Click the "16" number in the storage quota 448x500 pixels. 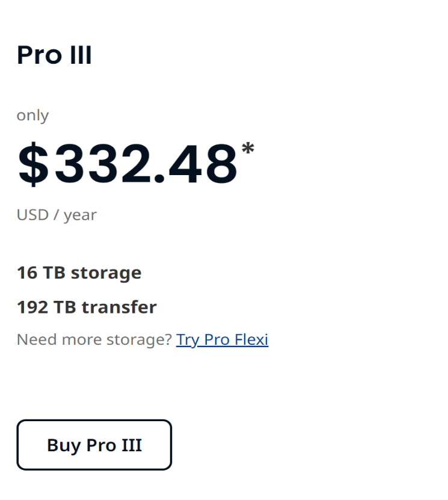coord(27,273)
